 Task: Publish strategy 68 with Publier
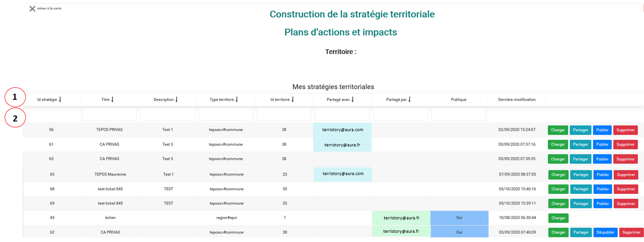(x=603, y=189)
